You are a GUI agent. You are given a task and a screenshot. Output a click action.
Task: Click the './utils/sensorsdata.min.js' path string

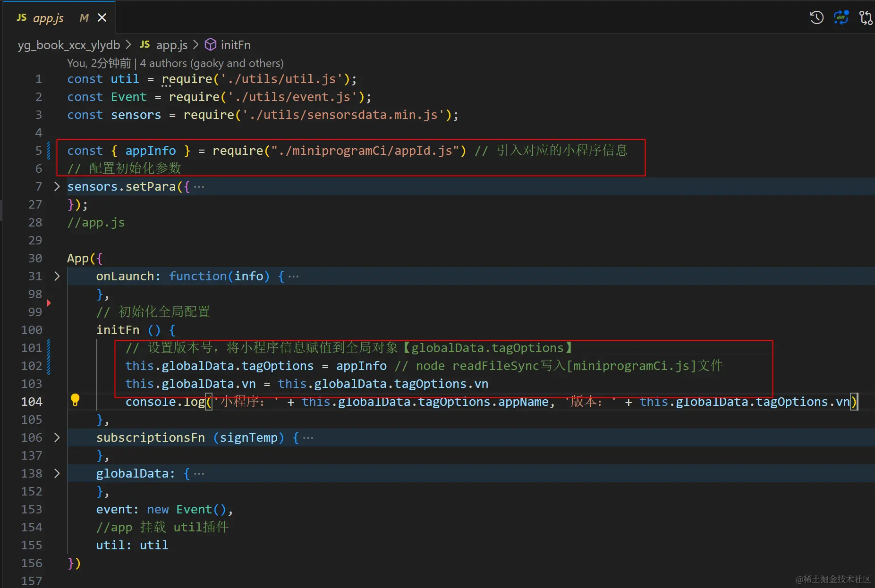click(343, 115)
